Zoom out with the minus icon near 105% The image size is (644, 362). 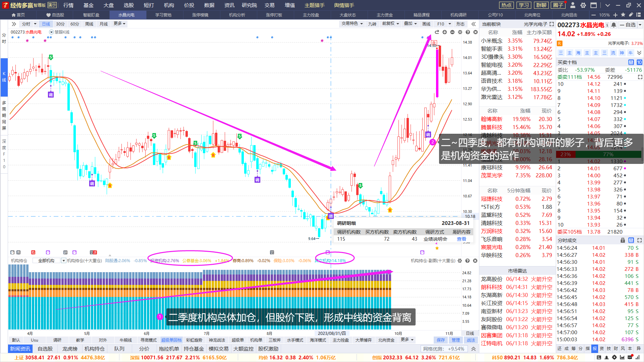point(593,15)
